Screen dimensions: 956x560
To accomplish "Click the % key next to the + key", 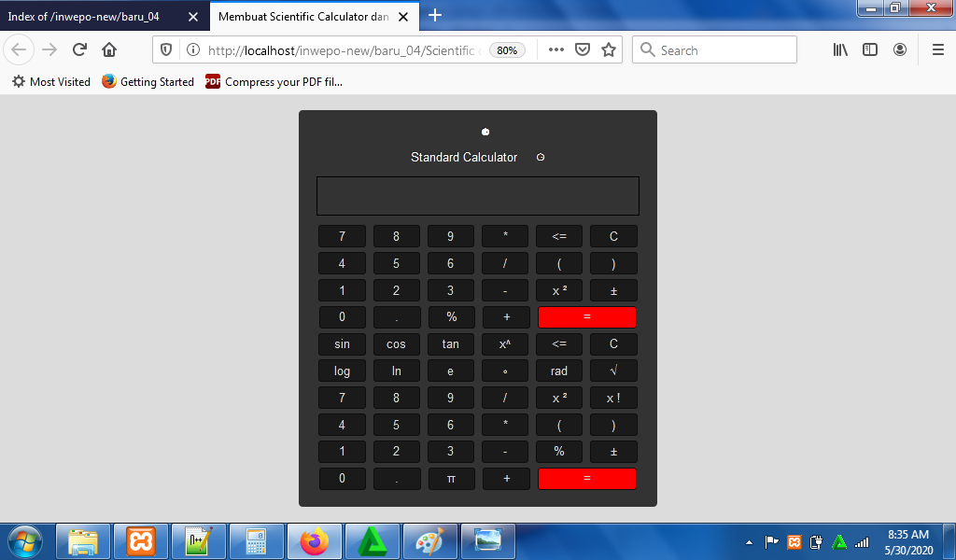I will coord(451,317).
